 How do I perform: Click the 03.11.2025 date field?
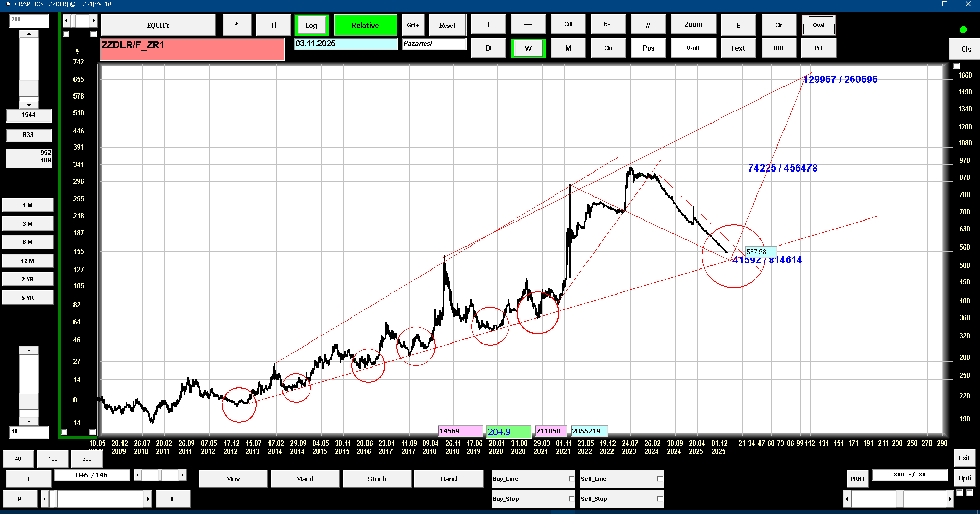coord(346,44)
